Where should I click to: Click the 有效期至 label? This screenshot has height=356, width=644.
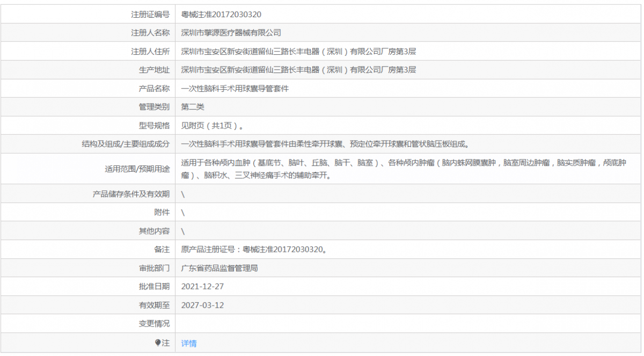point(154,305)
